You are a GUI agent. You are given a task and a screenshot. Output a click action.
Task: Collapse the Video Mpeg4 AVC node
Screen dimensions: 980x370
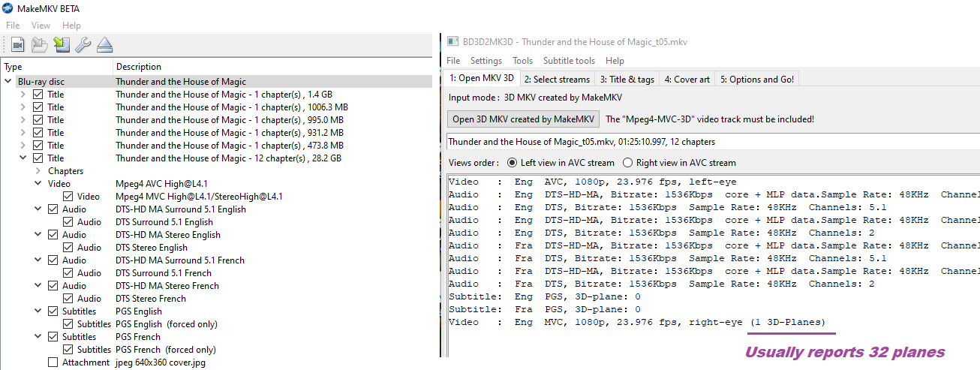38,184
